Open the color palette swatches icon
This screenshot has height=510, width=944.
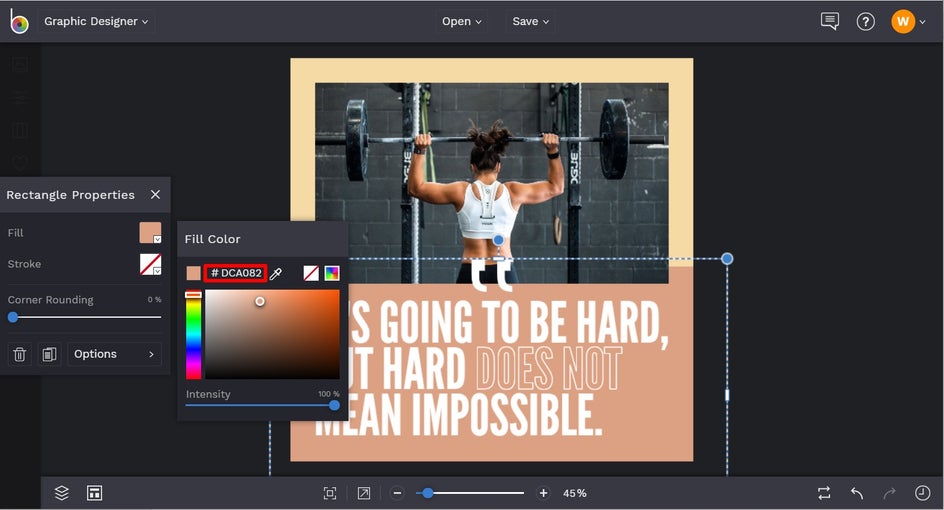click(332, 273)
